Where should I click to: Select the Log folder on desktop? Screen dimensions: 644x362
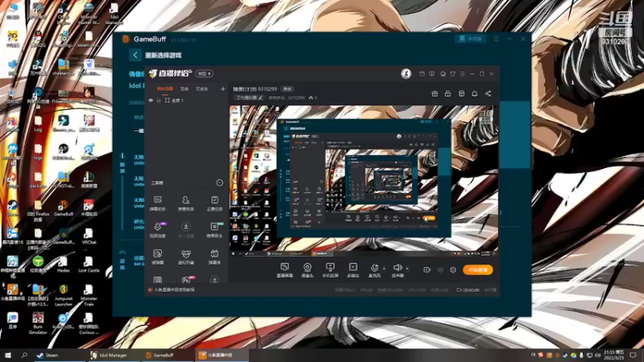(38, 124)
